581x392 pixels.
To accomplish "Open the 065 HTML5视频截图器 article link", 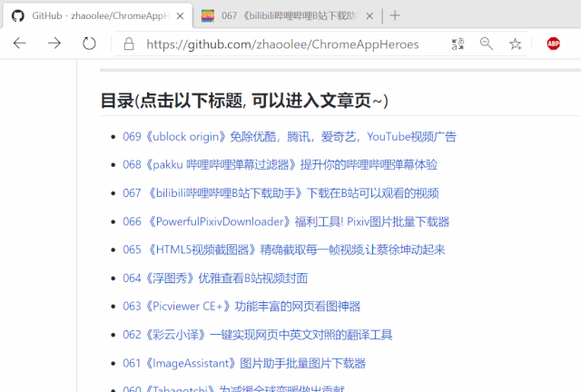I will pyautogui.click(x=284, y=250).
